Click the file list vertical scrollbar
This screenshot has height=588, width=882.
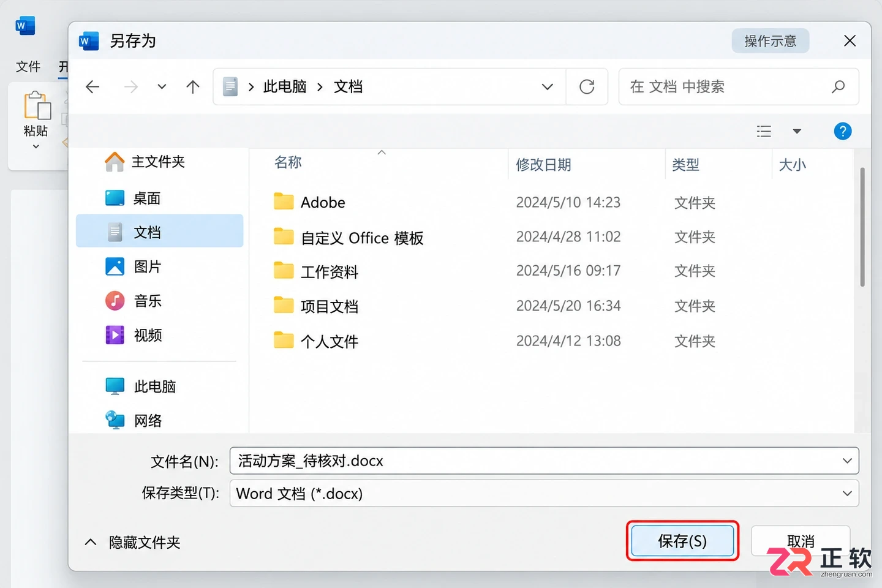point(862,227)
